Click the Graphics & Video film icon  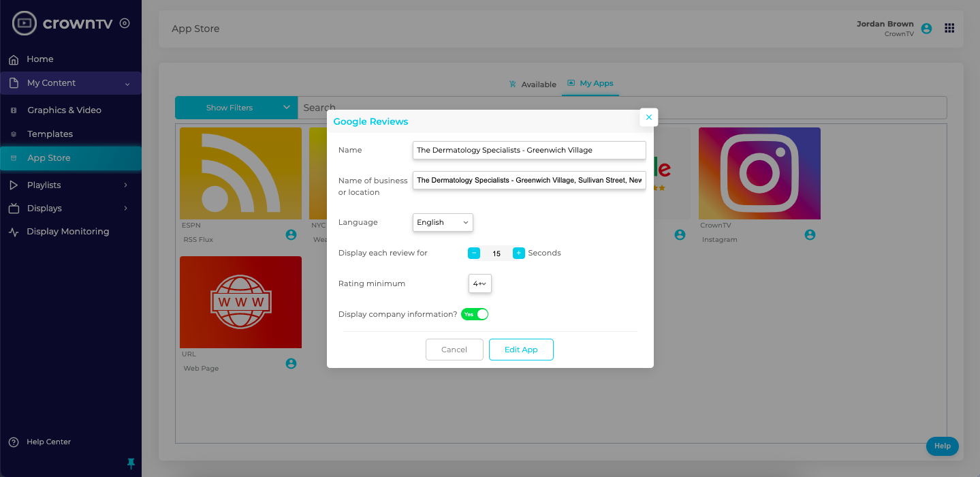pos(14,110)
